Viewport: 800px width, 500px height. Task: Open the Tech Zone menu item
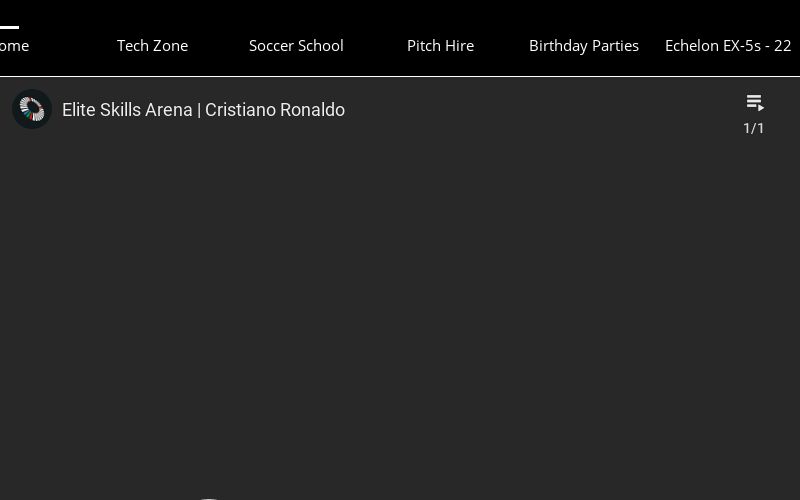pyautogui.click(x=152, y=46)
